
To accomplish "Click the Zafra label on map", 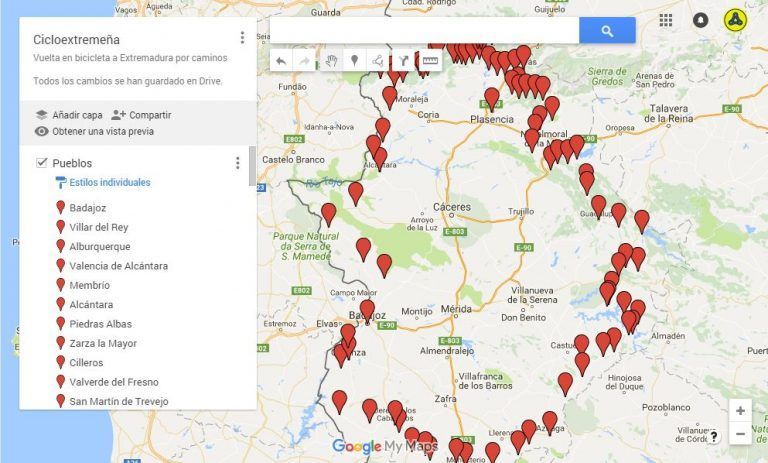I will pos(445,399).
